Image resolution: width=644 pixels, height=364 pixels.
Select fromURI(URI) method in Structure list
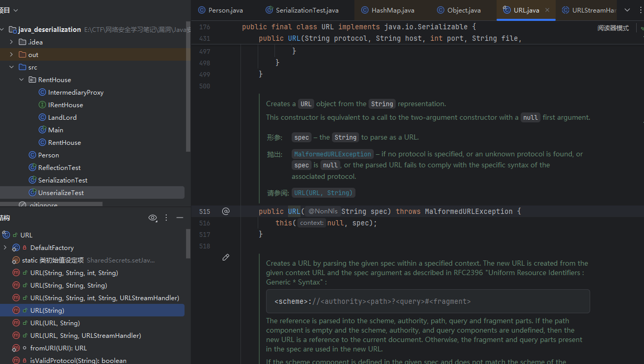[x=59, y=348]
